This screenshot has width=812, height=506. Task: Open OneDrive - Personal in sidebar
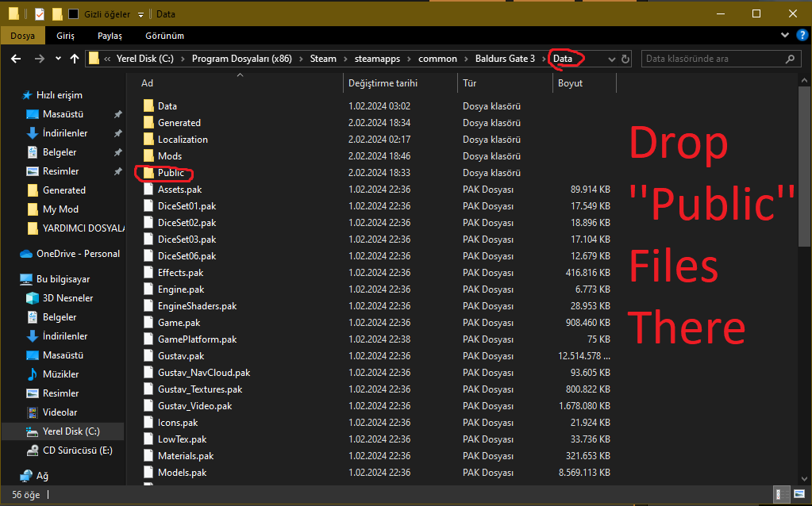(x=78, y=254)
